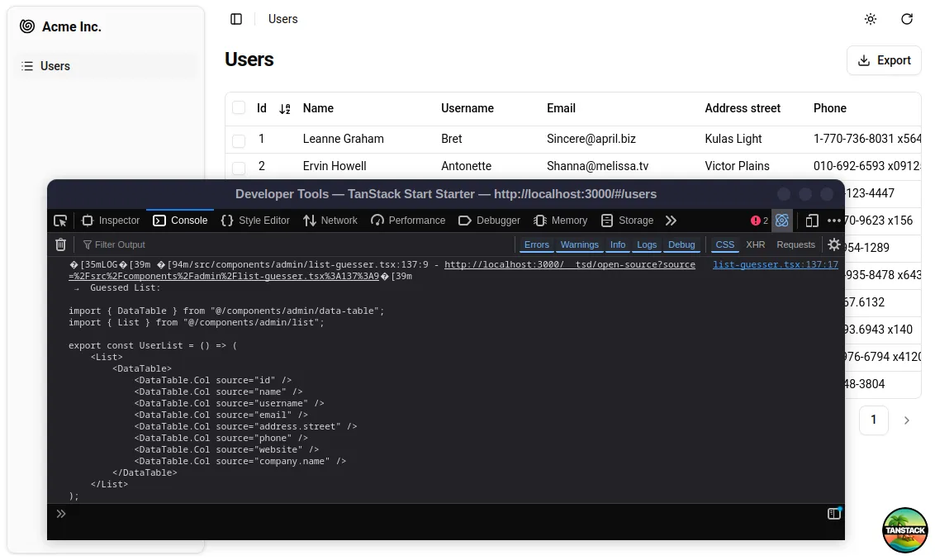This screenshot has height=560, width=935.
Task: Toggle responsive design mode icon
Action: tap(812, 221)
